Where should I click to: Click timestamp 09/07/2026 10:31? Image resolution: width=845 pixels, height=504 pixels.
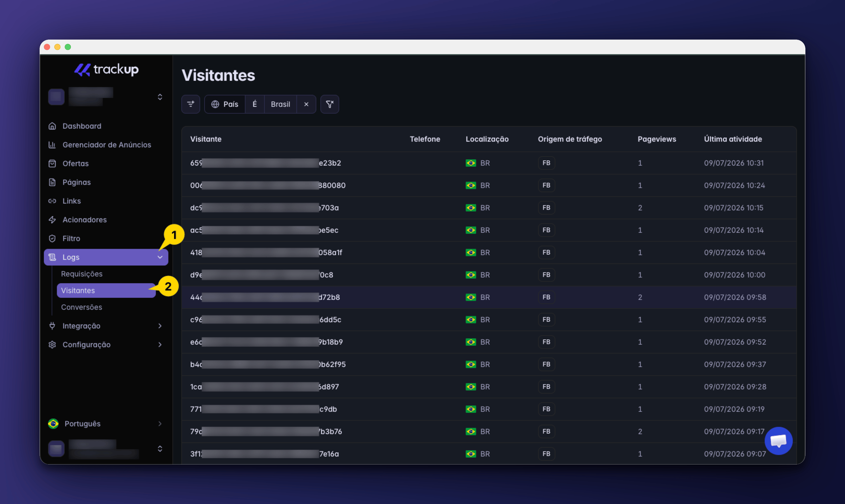734,163
